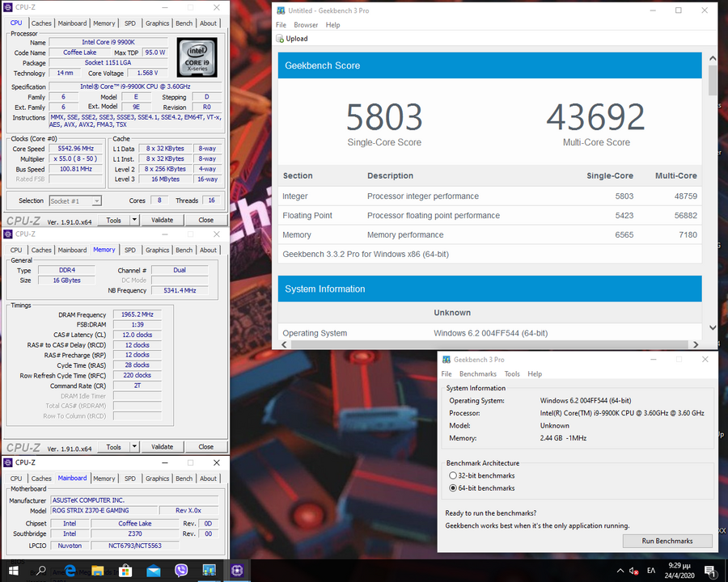Click Validate in CPU-Z processor window
Image resolution: width=728 pixels, height=582 pixels.
[162, 220]
